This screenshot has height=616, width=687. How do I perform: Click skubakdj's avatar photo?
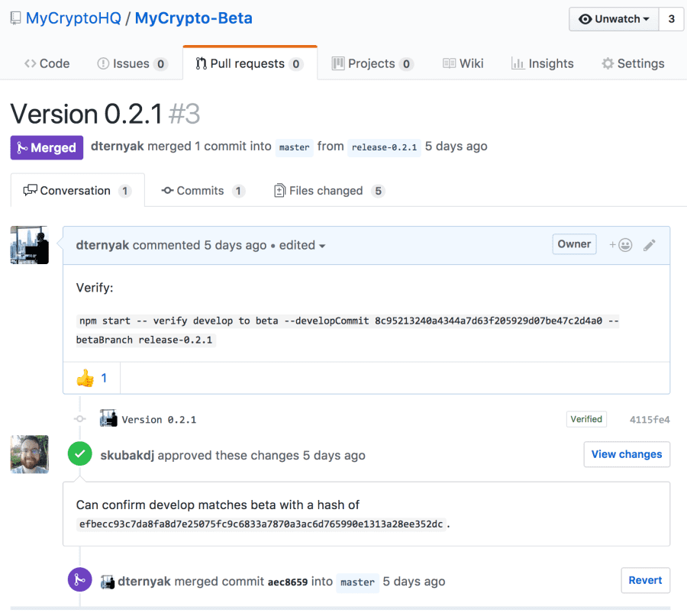(29, 454)
